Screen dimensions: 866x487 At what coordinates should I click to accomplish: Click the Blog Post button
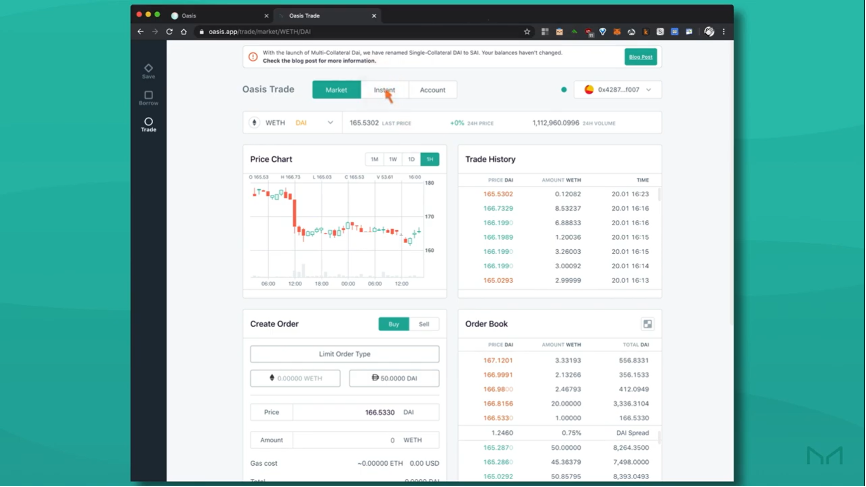pos(641,57)
